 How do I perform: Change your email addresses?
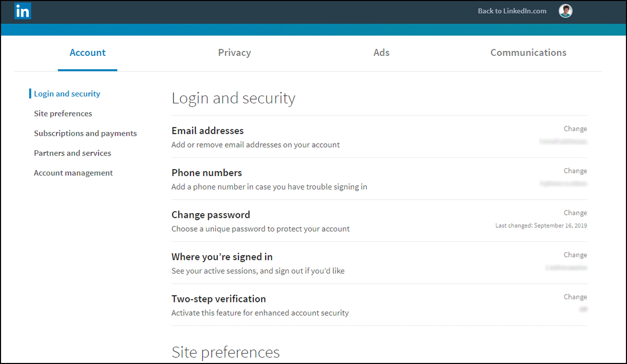575,128
